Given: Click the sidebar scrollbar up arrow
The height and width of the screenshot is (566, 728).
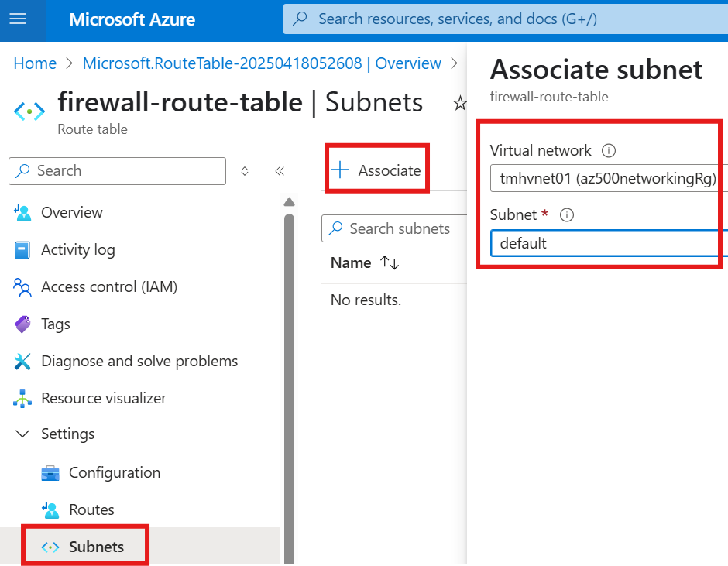Looking at the screenshot, I should point(289,202).
